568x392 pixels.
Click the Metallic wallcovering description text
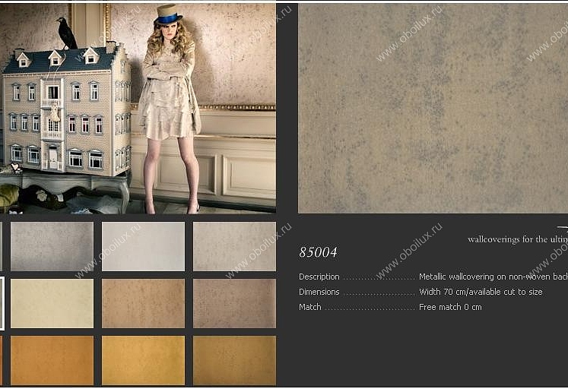coord(493,277)
